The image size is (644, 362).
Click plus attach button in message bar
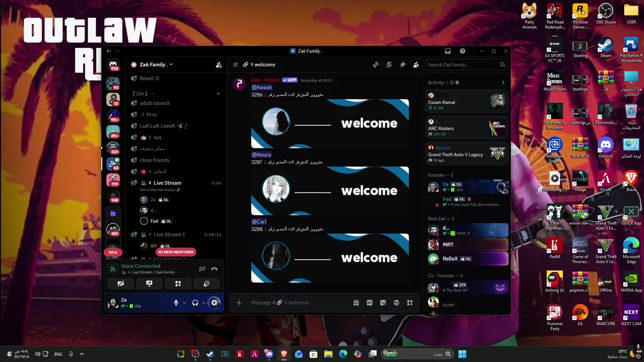point(239,303)
